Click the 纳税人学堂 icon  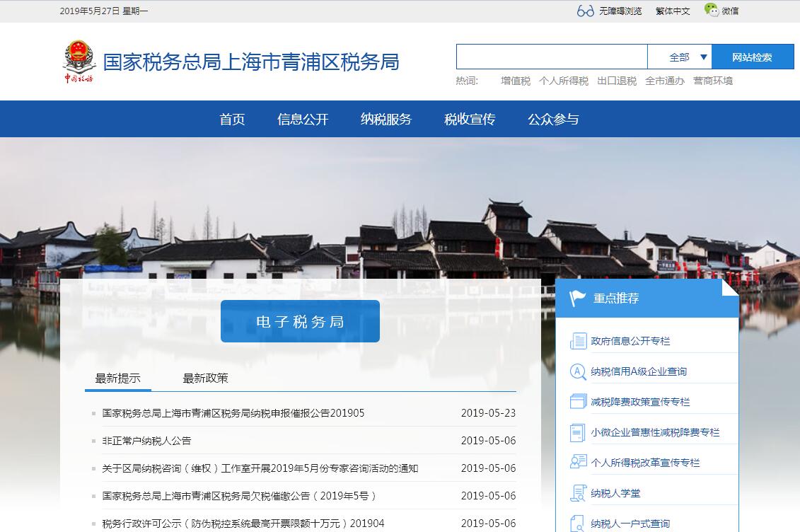click(x=578, y=493)
